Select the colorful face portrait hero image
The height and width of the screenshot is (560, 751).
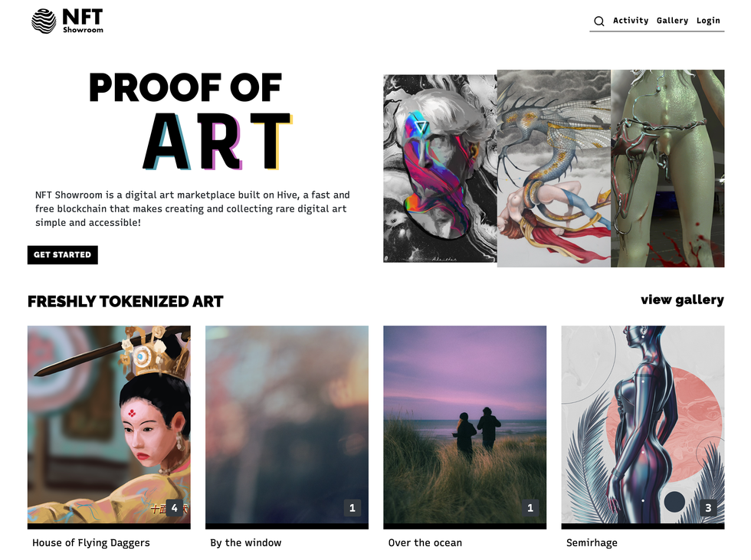pos(440,169)
